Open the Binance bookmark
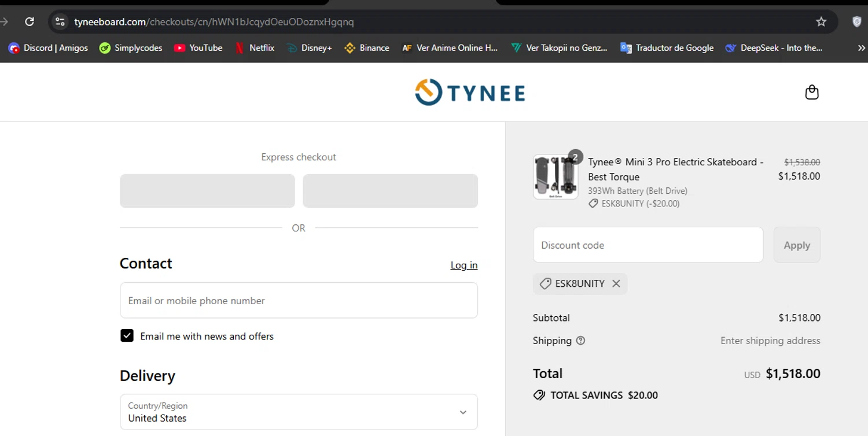The image size is (868, 436). click(367, 48)
